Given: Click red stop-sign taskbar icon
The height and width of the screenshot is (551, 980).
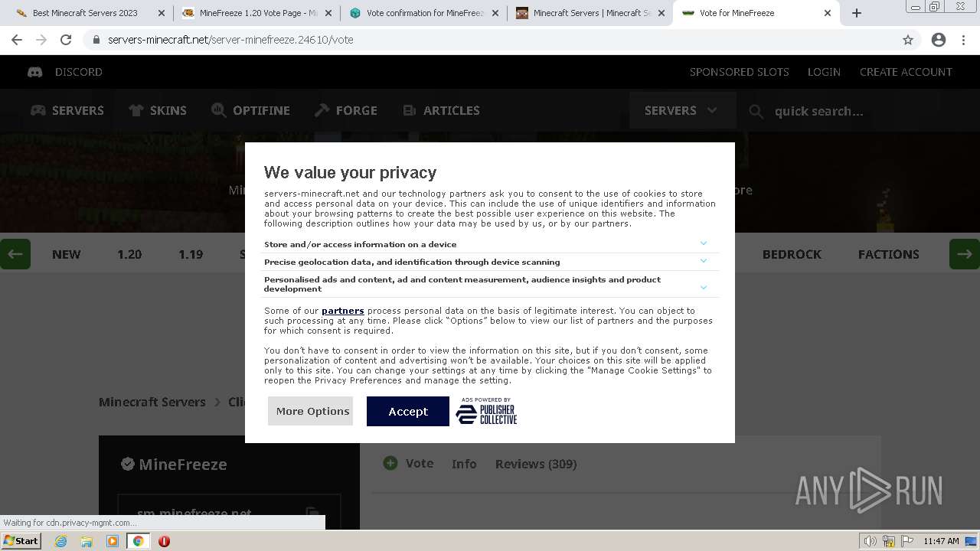Looking at the screenshot, I should [164, 541].
